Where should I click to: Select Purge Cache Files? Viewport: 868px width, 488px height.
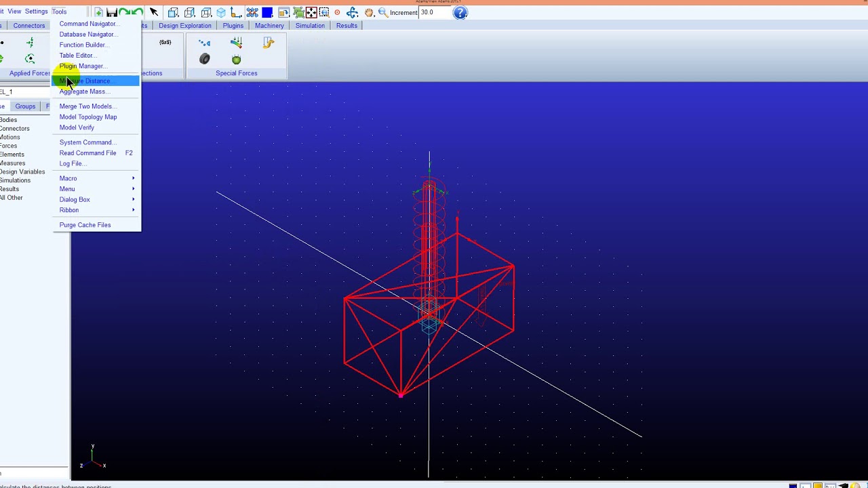coord(96,225)
